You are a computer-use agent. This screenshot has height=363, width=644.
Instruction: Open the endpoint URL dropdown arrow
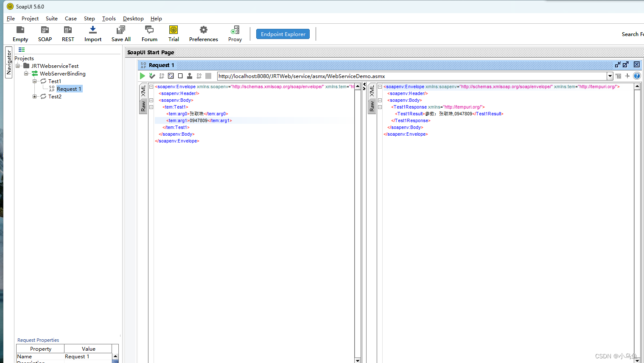(610, 76)
